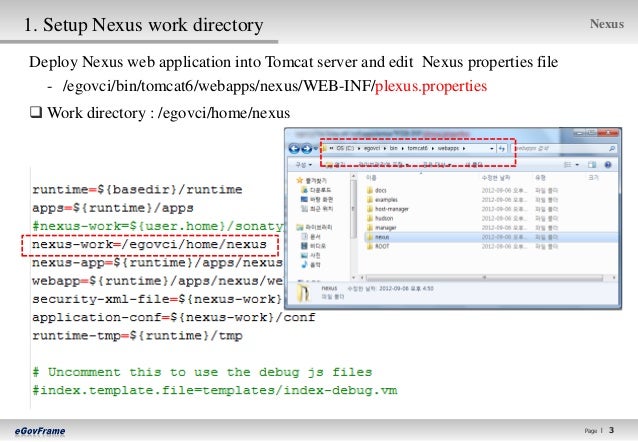Open the Explorer help question-mark icon
638x442 pixels.
tap(608, 164)
